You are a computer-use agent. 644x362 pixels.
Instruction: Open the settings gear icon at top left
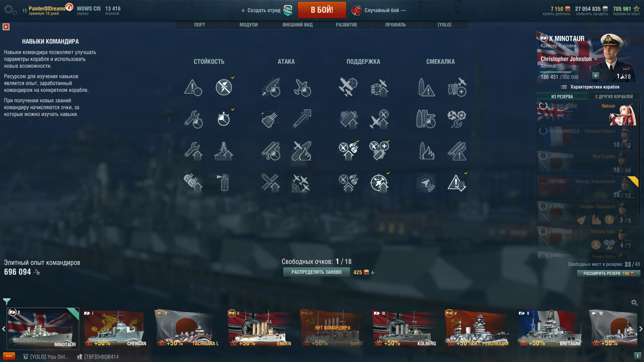(10, 10)
